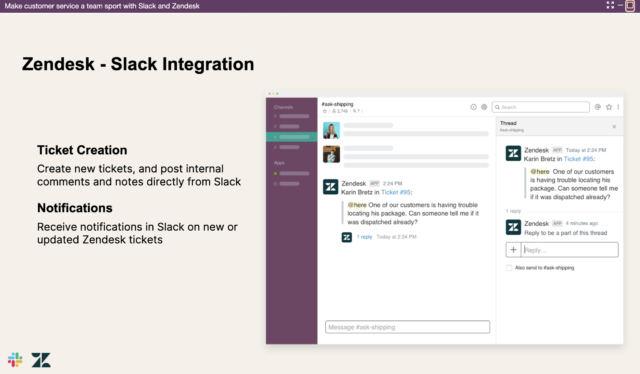Click the second user's profile photo

pyautogui.click(x=331, y=154)
